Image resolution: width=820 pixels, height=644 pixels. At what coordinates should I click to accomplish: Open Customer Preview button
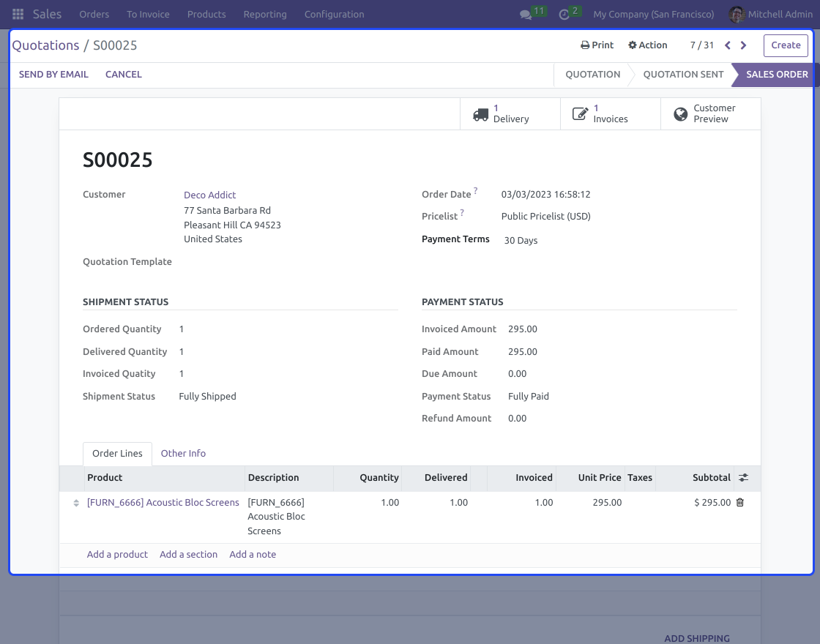click(x=711, y=114)
